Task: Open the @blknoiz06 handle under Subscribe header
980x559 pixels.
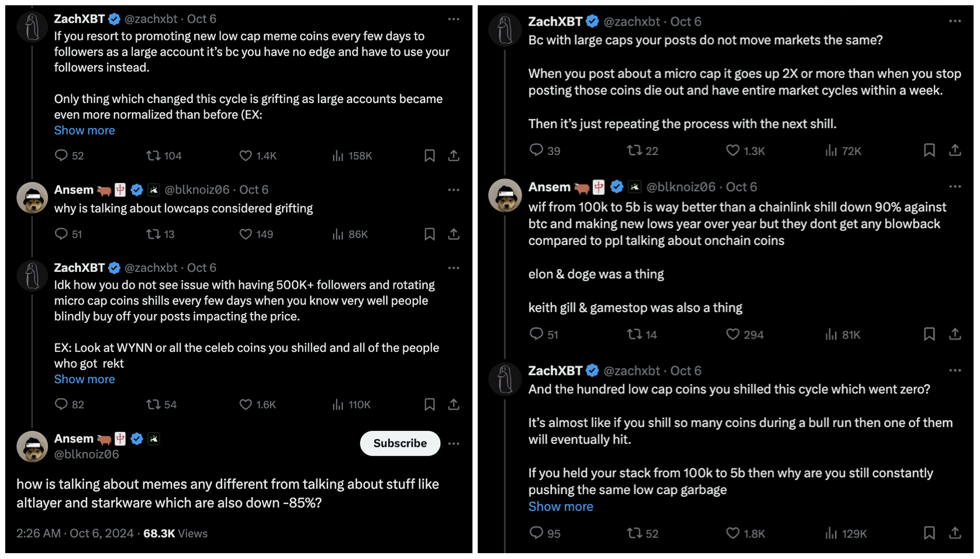Action: [x=87, y=454]
